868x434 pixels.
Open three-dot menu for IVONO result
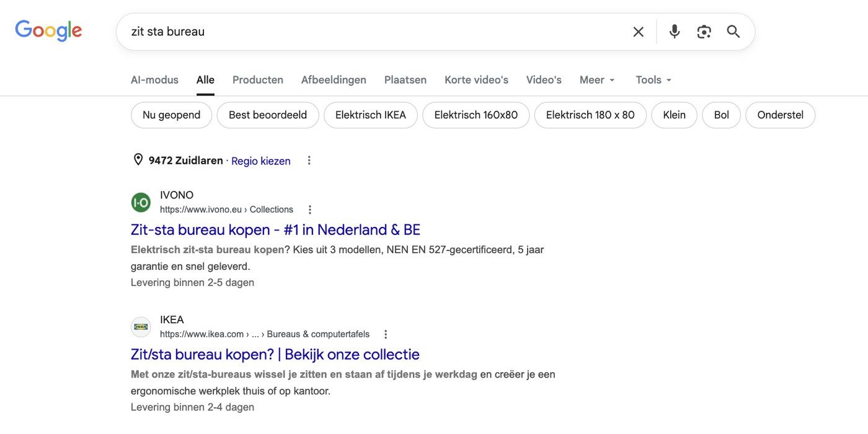(310, 210)
